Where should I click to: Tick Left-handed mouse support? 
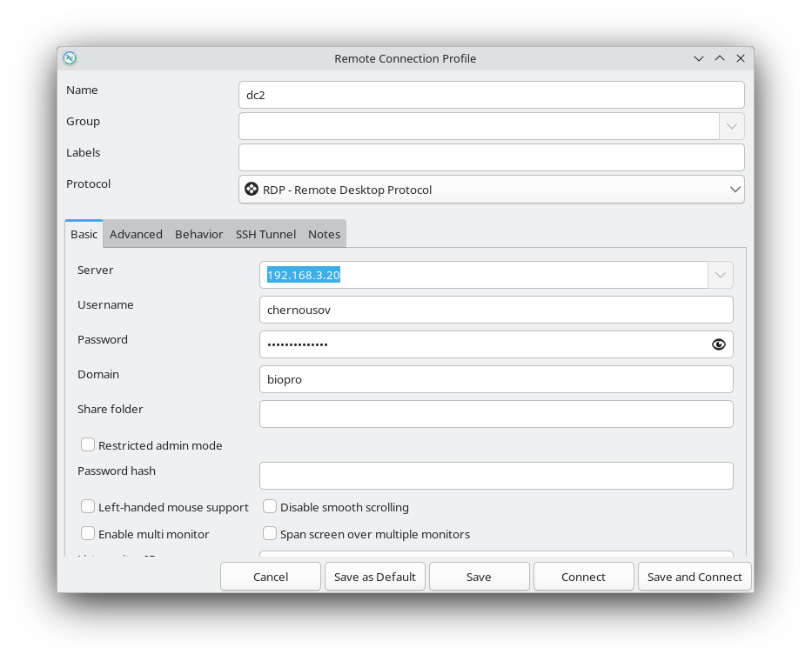(88, 507)
